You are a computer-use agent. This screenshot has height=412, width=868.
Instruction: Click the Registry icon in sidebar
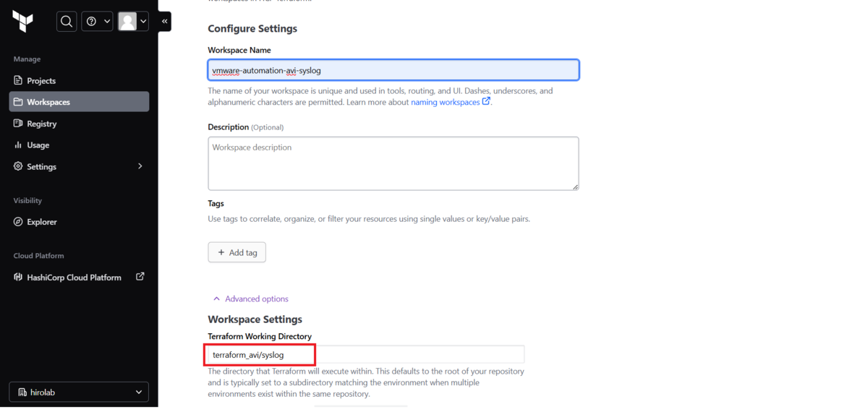coord(18,124)
